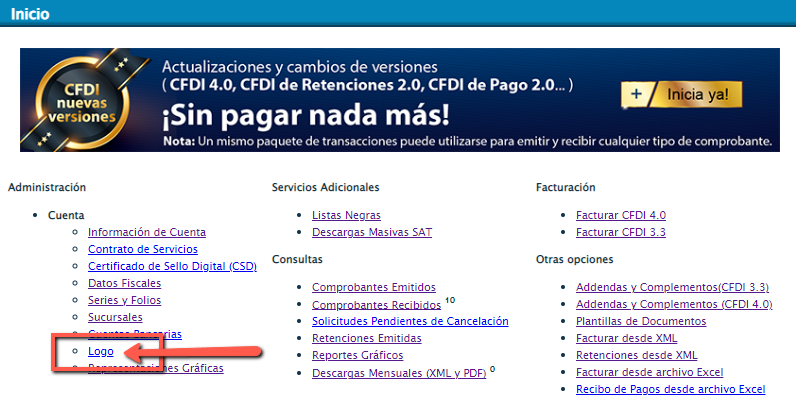The width and height of the screenshot is (796, 419).
Task: Choose Facturar desde archivo Excel
Action: 649,372
